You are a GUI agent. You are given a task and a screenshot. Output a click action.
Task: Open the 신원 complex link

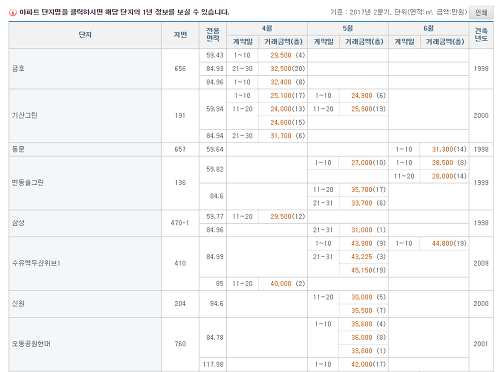18,304
